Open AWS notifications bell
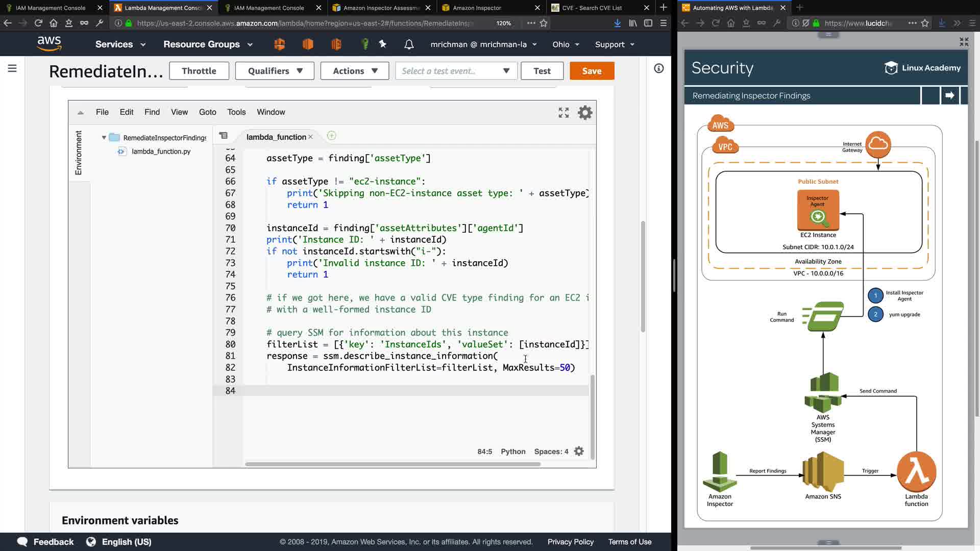Image resolution: width=980 pixels, height=551 pixels. point(409,44)
